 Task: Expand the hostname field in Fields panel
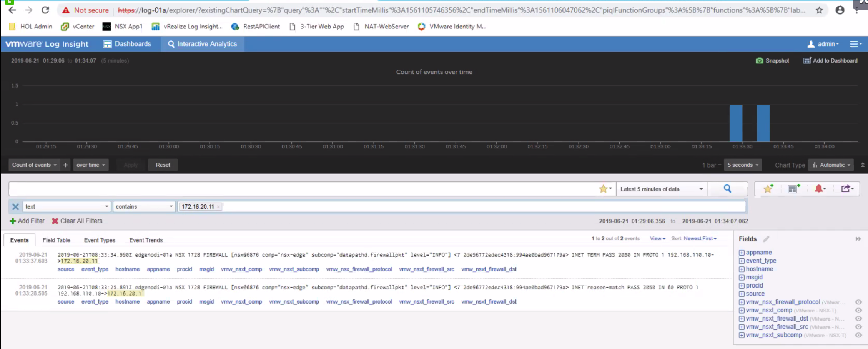tap(742, 269)
